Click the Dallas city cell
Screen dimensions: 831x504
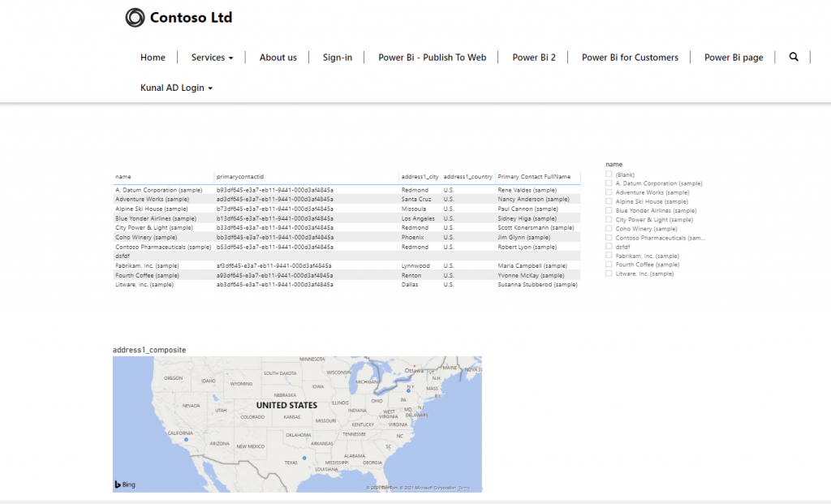[409, 285]
